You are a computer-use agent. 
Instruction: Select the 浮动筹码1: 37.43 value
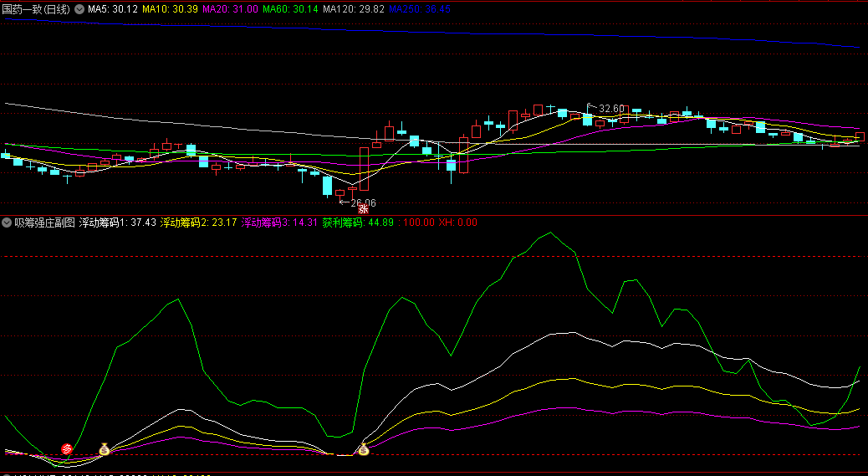(x=117, y=223)
